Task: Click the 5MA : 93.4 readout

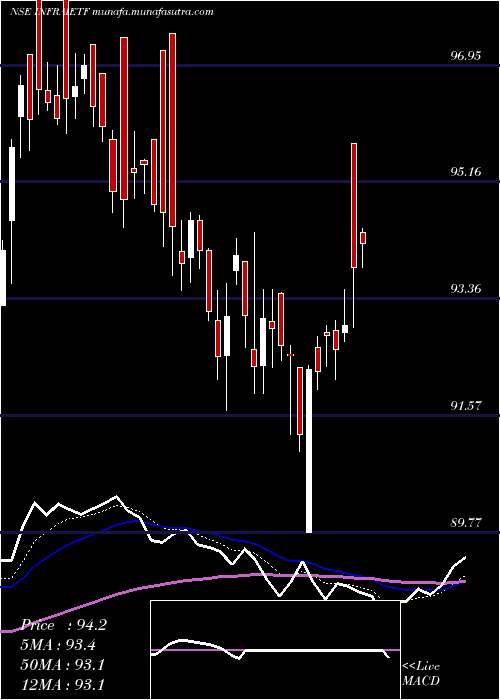Action: [58, 645]
